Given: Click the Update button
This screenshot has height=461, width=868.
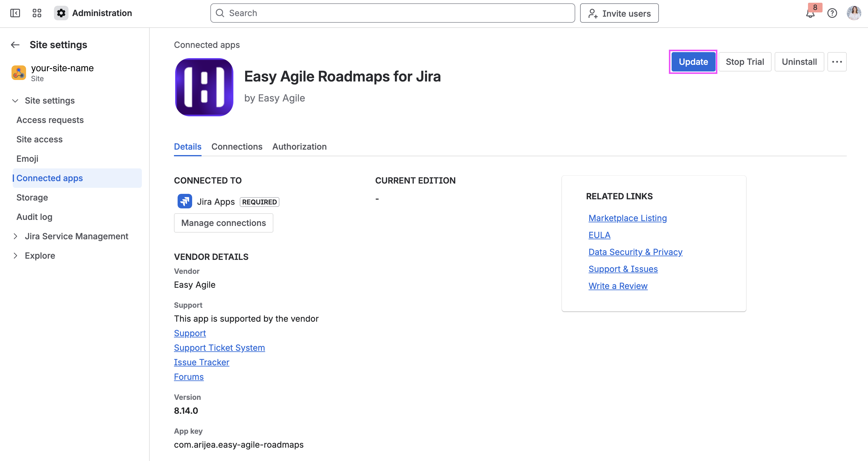Looking at the screenshot, I should [x=693, y=61].
